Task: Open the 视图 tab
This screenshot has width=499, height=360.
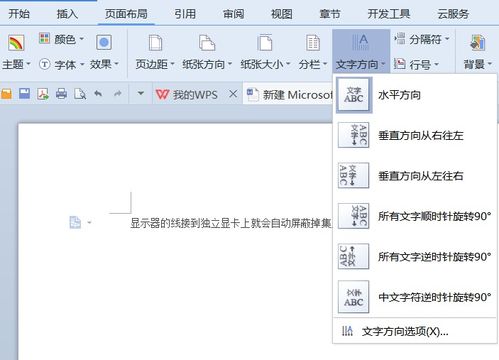Action: [x=282, y=14]
